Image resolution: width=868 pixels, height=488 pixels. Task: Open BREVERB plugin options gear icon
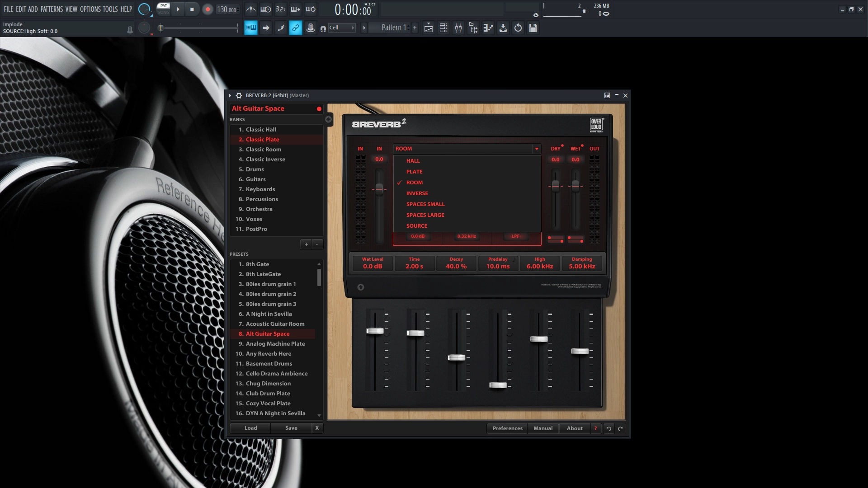239,95
